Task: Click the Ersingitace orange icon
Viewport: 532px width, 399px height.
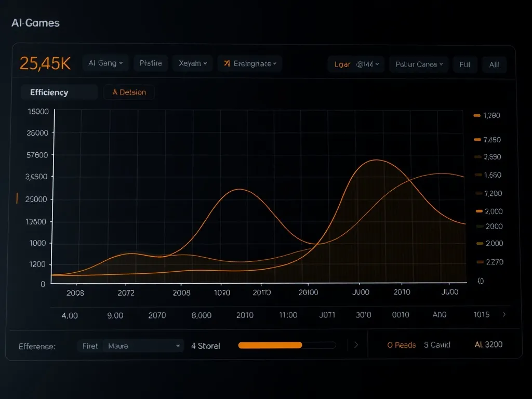Action: coord(227,63)
